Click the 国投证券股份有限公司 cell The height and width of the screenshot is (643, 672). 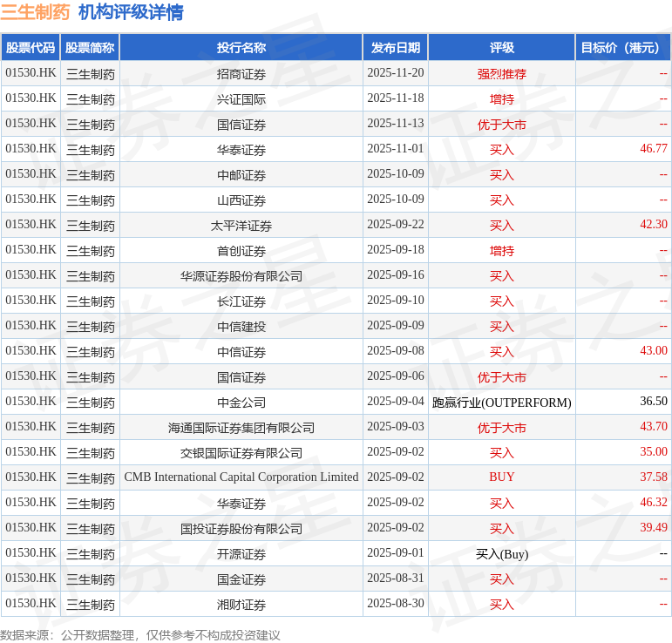(x=241, y=529)
